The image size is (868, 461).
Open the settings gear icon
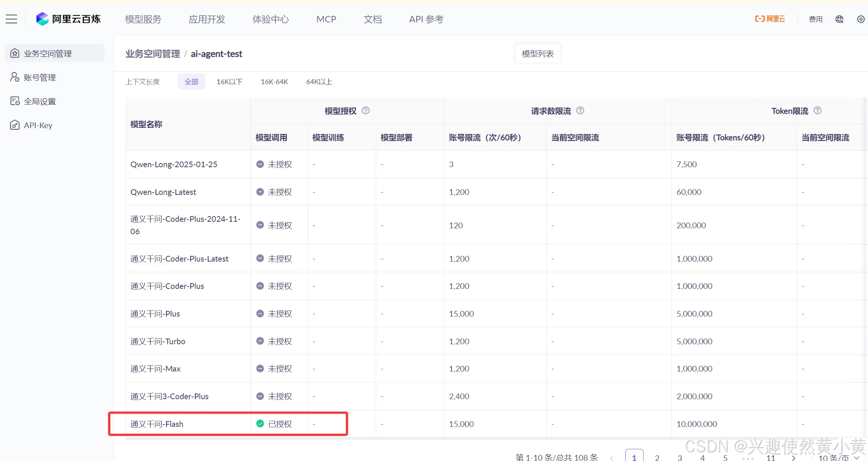coord(861,19)
